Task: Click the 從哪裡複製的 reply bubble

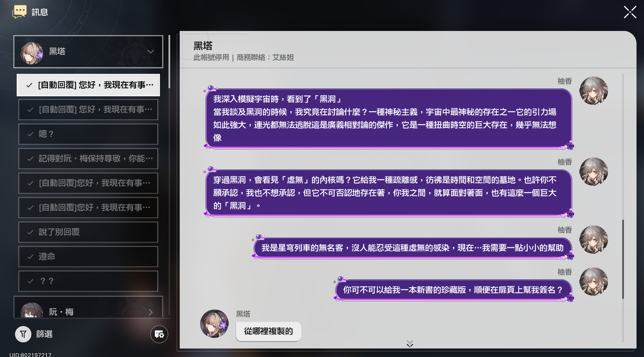Action: pos(269,331)
